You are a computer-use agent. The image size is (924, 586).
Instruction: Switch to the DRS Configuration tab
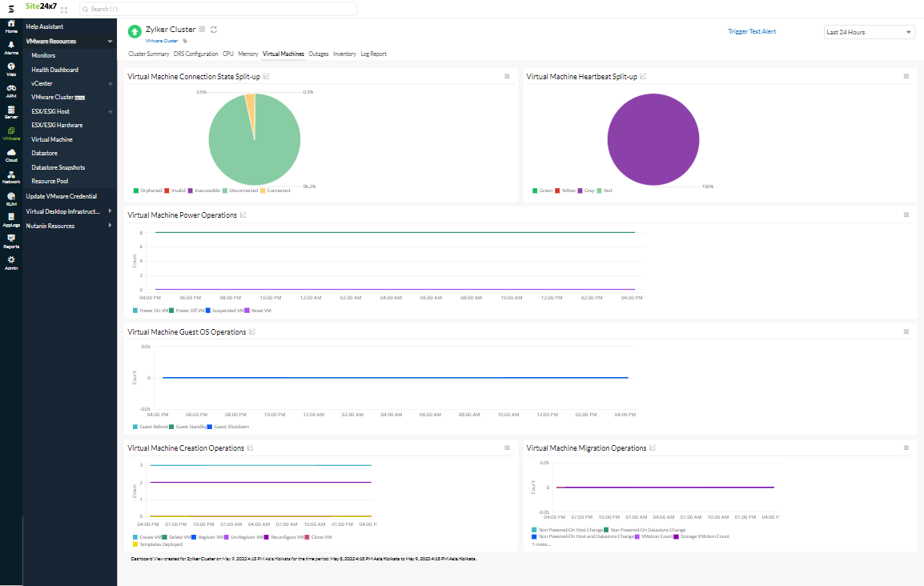coord(195,54)
